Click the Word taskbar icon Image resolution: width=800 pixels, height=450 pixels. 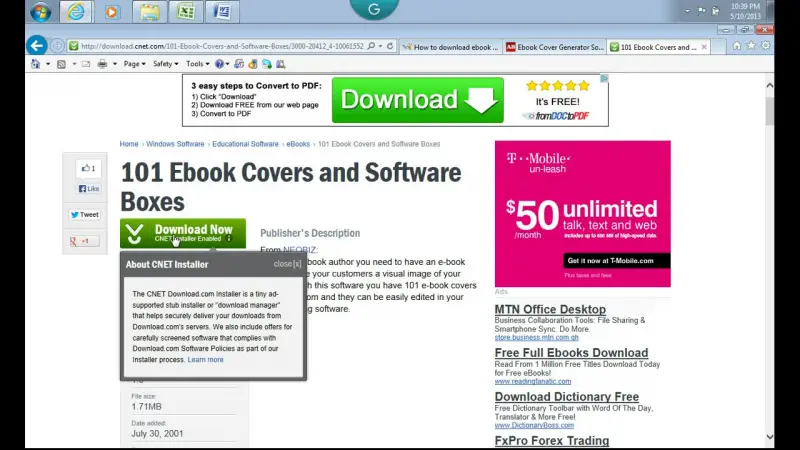[222, 11]
